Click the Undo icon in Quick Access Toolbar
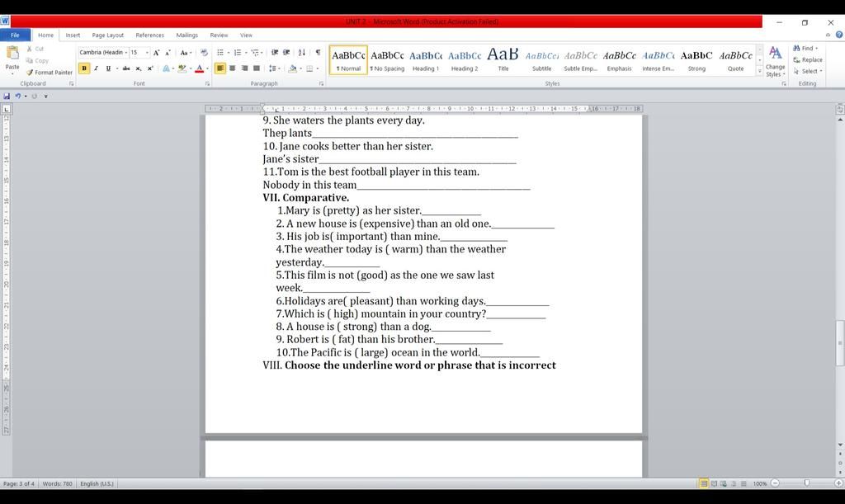 (18, 96)
